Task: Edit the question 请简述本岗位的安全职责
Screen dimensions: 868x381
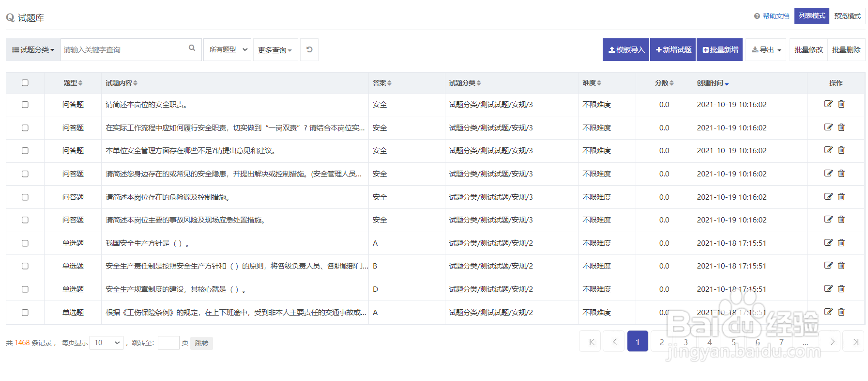Action: point(828,104)
